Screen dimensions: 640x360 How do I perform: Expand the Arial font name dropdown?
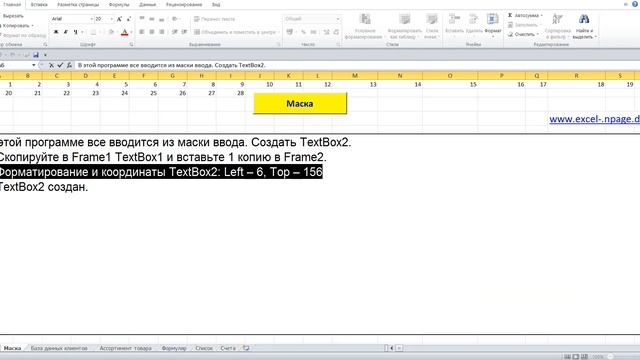tap(91, 19)
